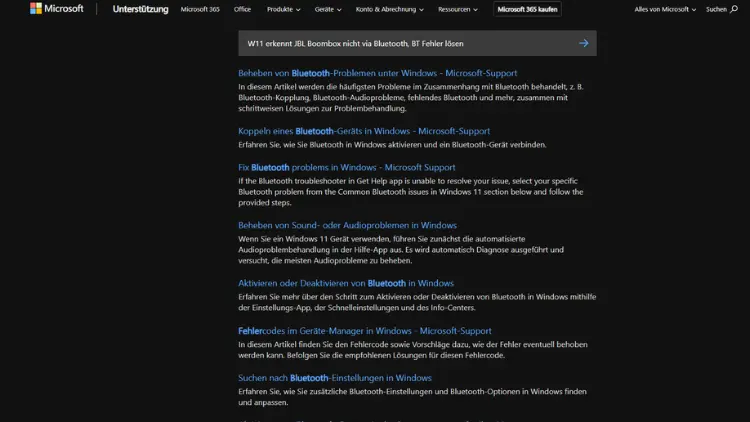This screenshot has height=422, width=750.
Task: Submit search with the blue arrow icon
Action: pos(583,43)
